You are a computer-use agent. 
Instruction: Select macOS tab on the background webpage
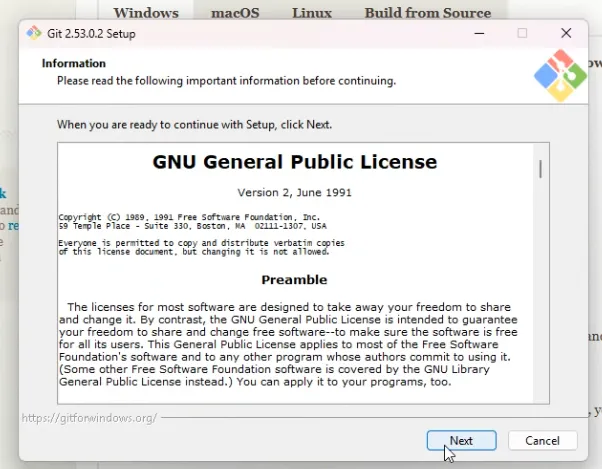point(235,13)
